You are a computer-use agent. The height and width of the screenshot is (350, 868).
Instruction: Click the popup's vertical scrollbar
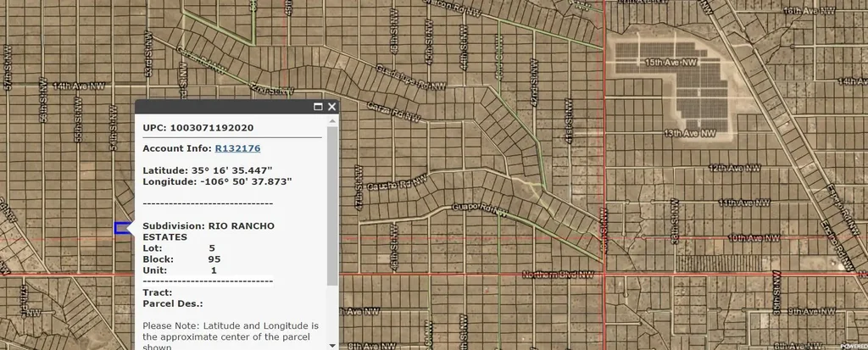point(332,203)
